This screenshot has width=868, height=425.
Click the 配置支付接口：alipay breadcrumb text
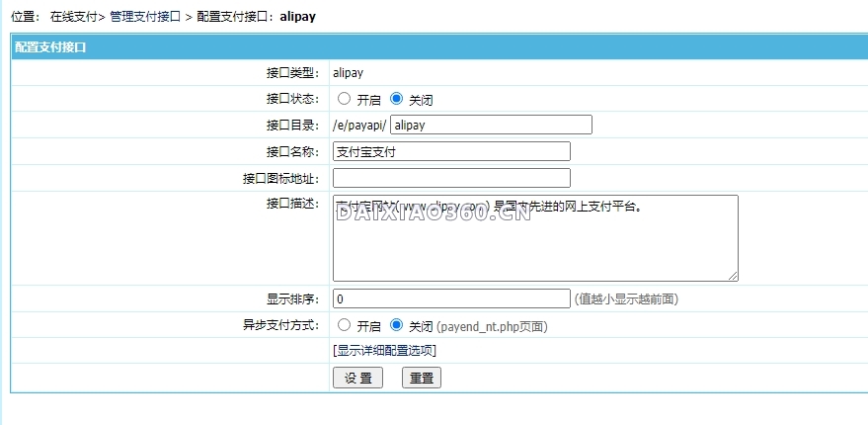[x=256, y=17]
